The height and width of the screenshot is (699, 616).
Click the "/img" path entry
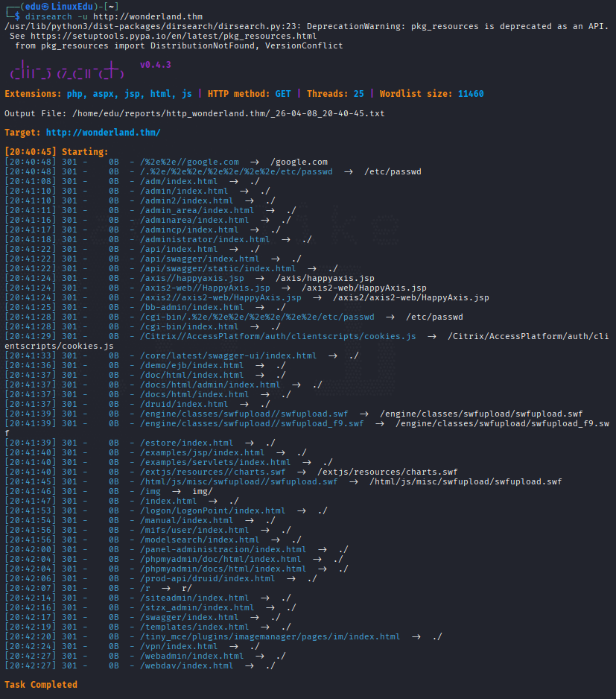click(x=150, y=491)
